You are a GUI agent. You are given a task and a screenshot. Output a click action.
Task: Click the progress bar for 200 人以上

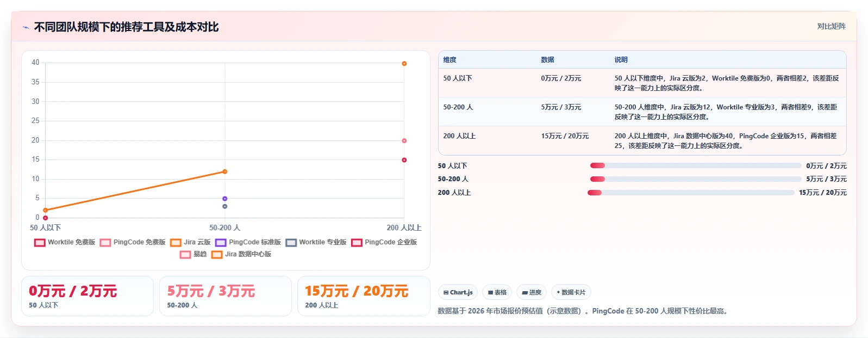coord(691,193)
